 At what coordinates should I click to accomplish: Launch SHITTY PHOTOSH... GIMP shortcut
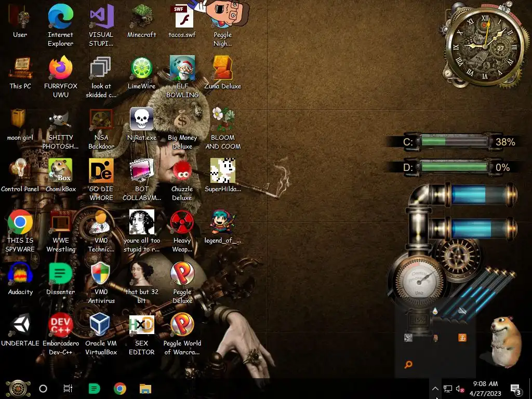(60, 129)
